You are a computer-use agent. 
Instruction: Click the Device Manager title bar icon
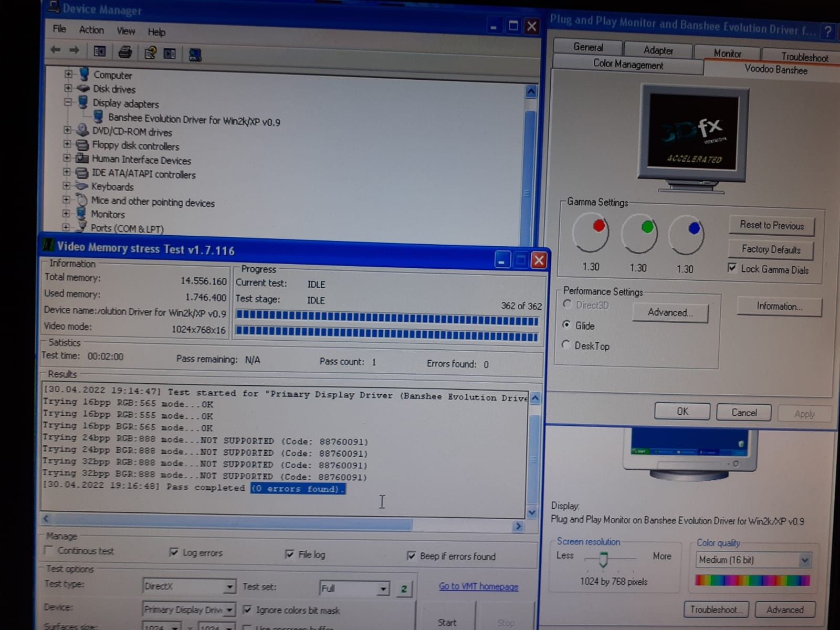54,7
